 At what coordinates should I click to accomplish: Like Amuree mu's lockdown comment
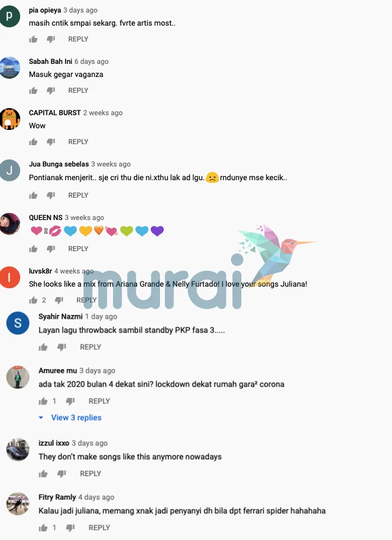tap(43, 401)
